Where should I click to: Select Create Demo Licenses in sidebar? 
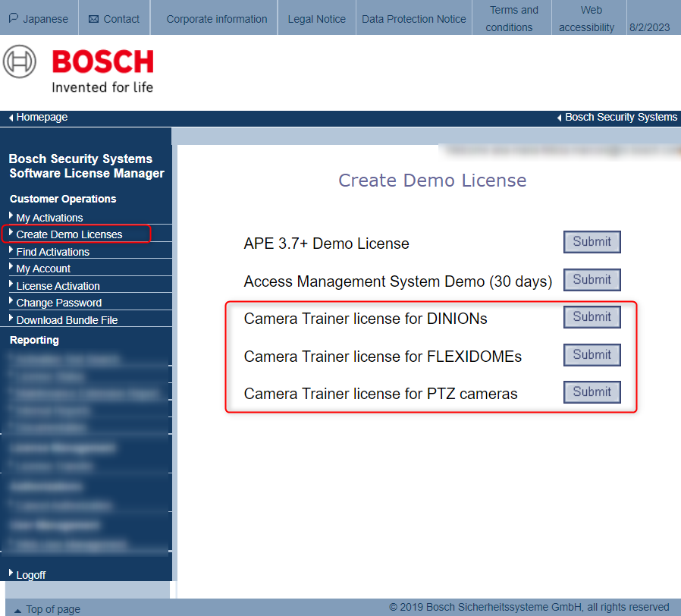pyautogui.click(x=69, y=234)
